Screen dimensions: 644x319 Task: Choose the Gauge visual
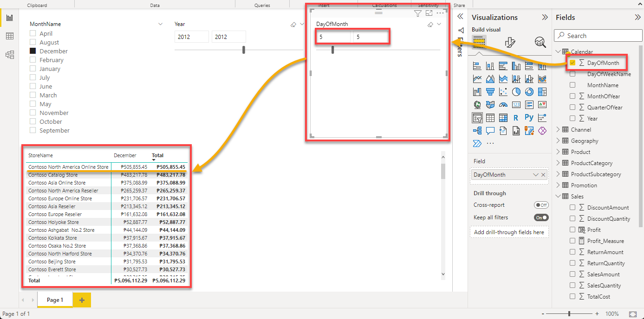tap(503, 105)
